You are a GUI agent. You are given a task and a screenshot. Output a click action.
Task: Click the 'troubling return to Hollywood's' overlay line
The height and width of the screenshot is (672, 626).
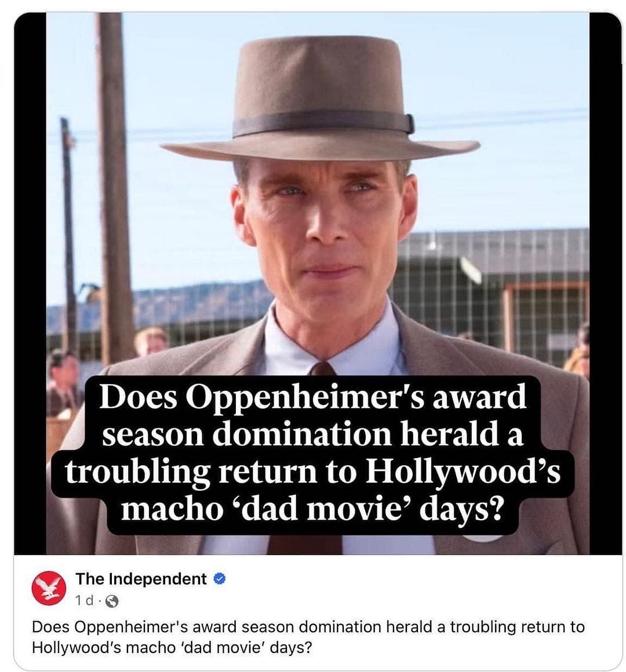coord(312,472)
